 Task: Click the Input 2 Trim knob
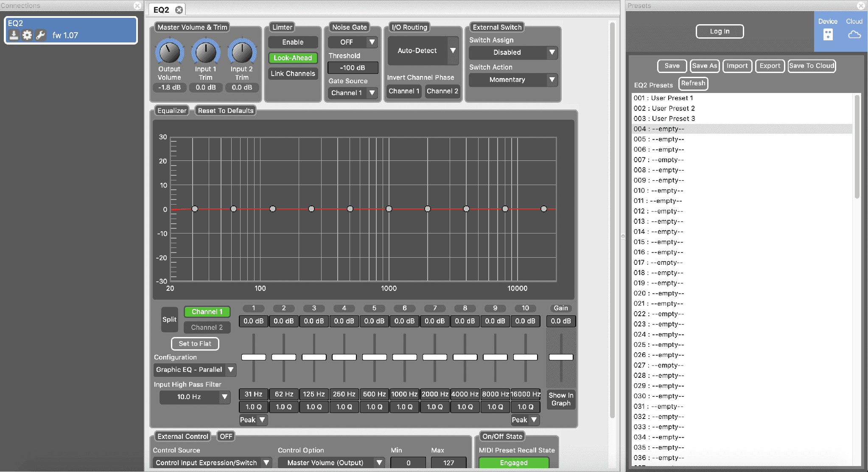[242, 52]
